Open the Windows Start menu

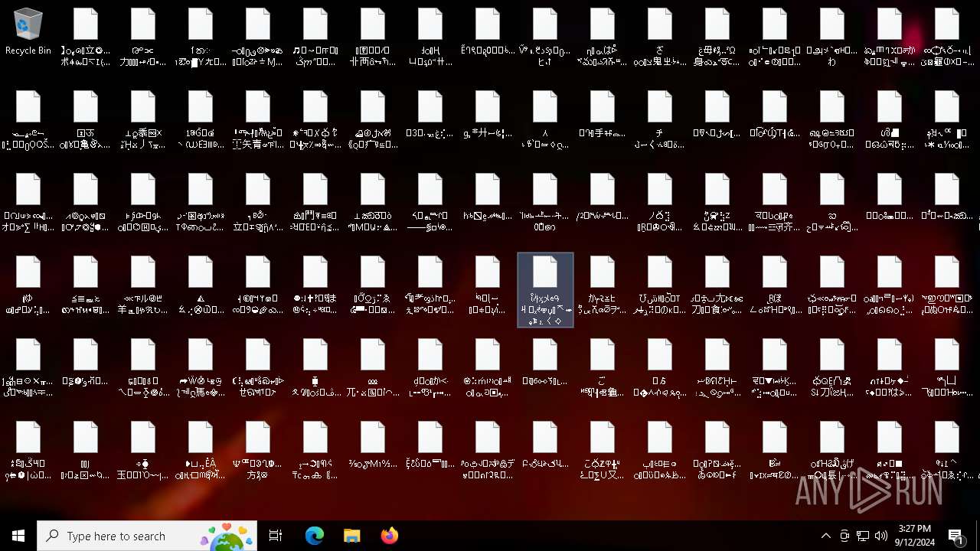tap(18, 536)
